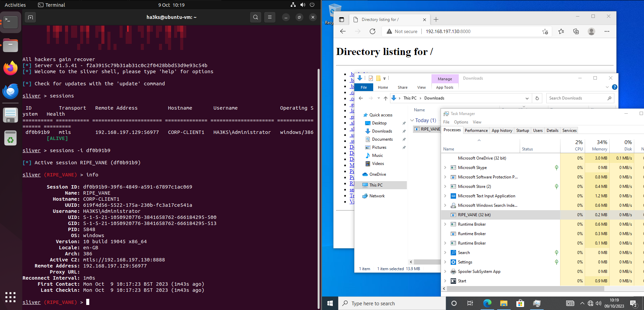Open the File tab in File Explorer
Image resolution: width=644 pixels, height=310 pixels.
364,87
